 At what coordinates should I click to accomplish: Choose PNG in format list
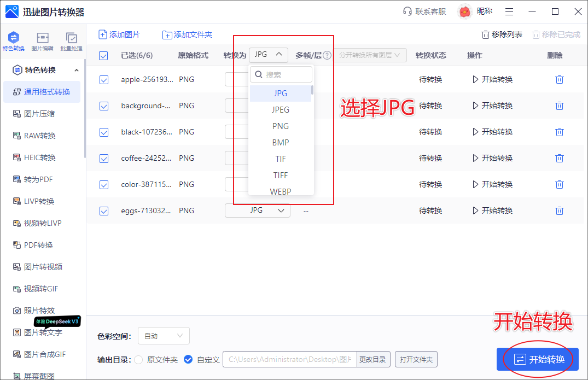[x=281, y=126]
